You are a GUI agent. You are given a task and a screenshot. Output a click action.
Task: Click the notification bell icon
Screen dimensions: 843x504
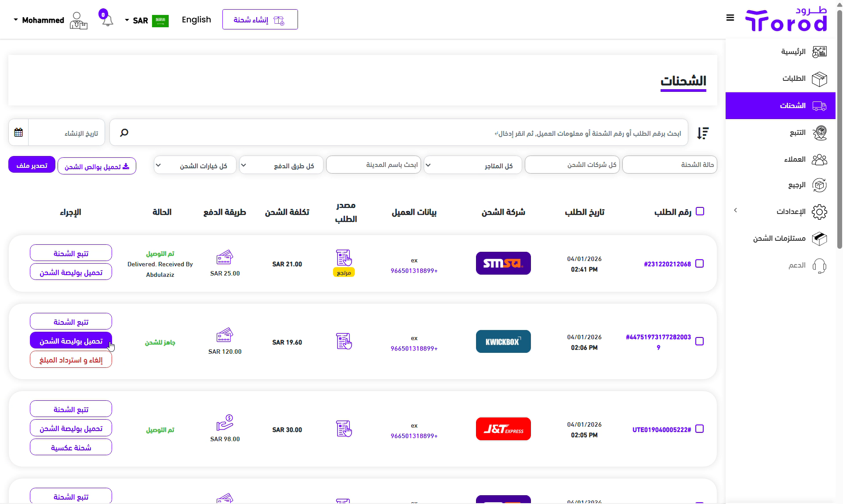(107, 20)
